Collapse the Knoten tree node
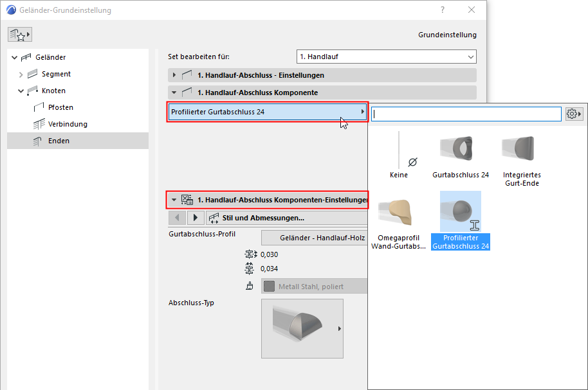 pos(21,91)
